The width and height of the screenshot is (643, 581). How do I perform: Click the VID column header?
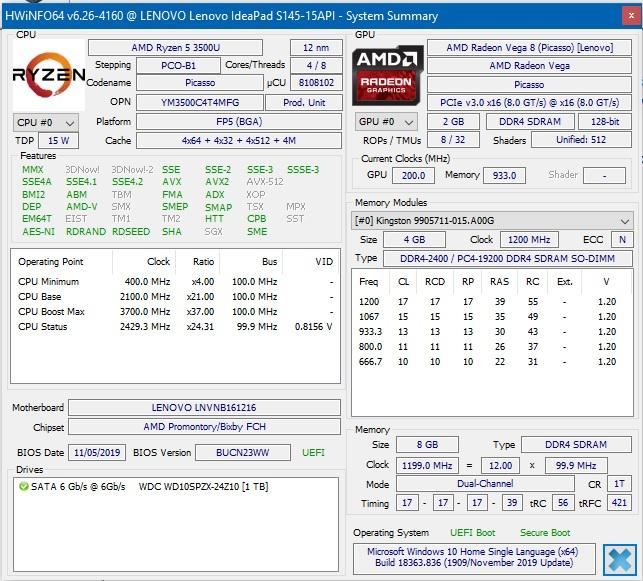point(324,262)
